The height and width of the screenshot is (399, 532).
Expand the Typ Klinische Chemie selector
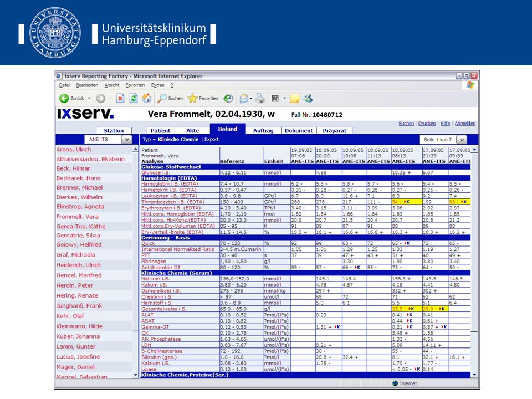click(x=170, y=140)
